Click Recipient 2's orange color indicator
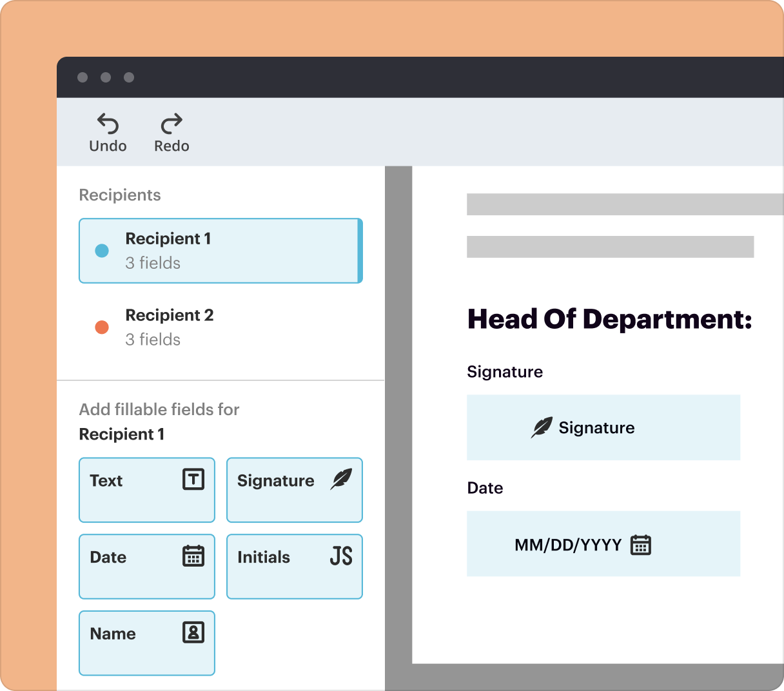Screen dimensions: 784x691 point(101,327)
